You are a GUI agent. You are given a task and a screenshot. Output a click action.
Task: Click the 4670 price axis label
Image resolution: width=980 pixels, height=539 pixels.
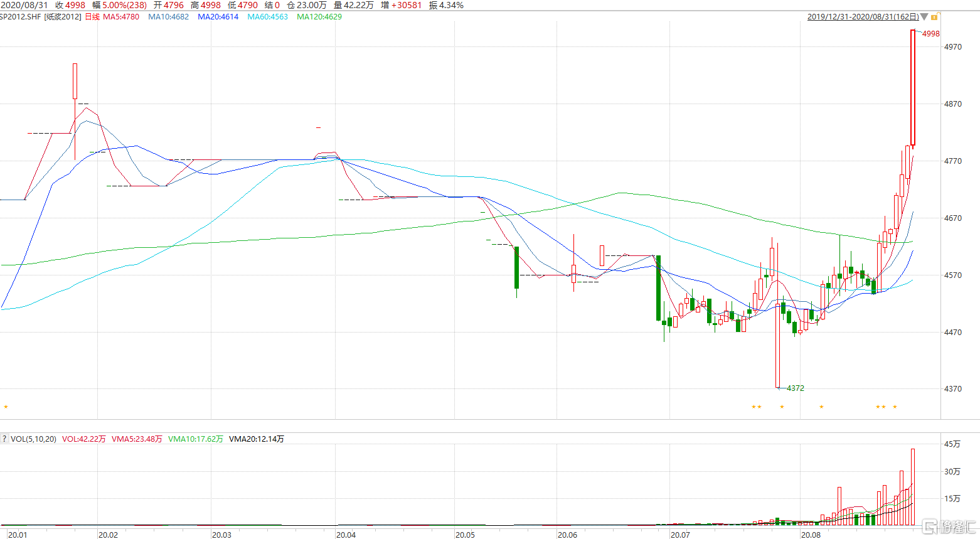point(952,218)
